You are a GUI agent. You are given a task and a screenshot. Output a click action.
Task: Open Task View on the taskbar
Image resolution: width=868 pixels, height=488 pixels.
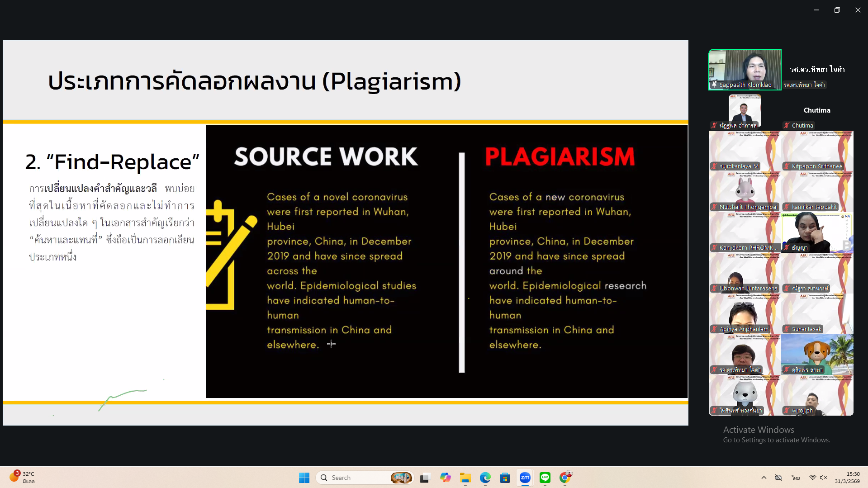click(425, 478)
